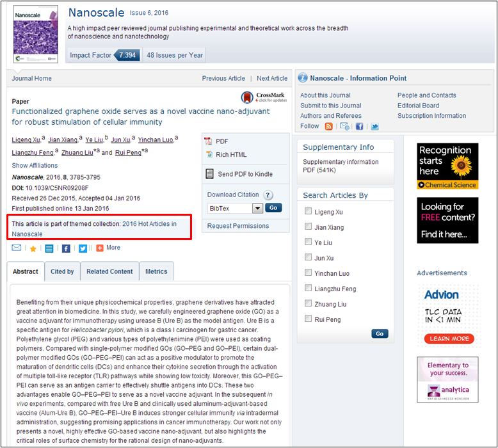Switch to the Cited by tab
The height and width of the screenshot is (448, 498).
[62, 271]
